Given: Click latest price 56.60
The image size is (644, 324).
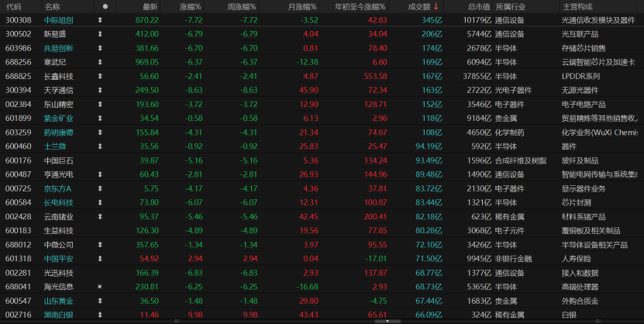Looking at the screenshot, I should point(149,77).
